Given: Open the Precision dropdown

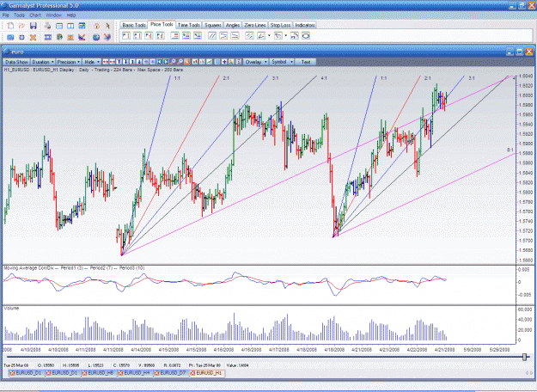Looking at the screenshot, I should point(69,62).
